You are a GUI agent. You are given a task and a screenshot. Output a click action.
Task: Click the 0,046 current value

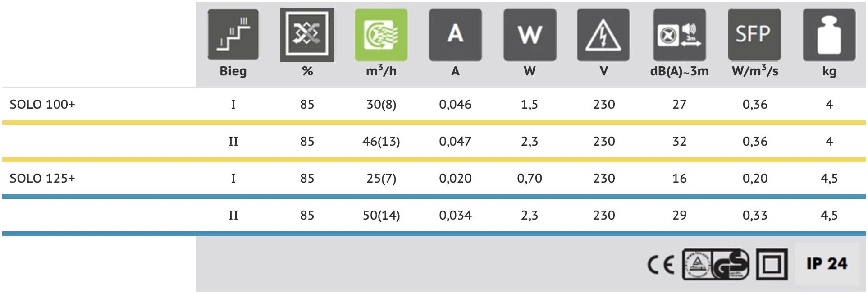455,105
